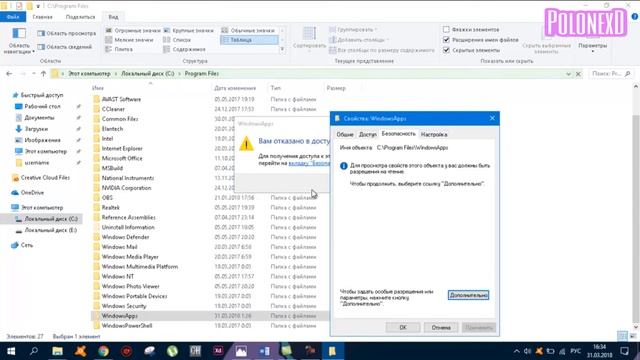This screenshot has height=360, width=640.
Task: Open Добавить столбцы dropdown
Action: click(x=359, y=40)
